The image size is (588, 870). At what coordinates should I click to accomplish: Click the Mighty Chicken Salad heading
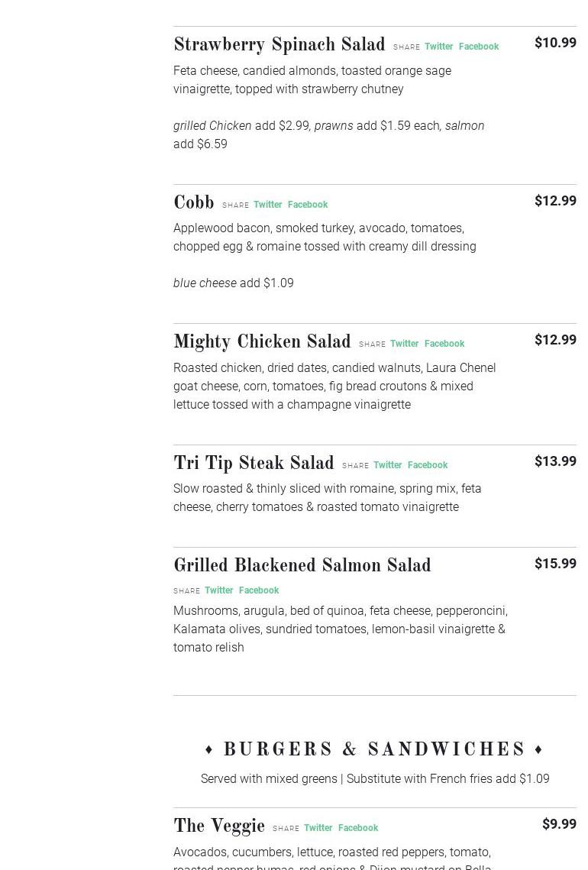coord(262,342)
